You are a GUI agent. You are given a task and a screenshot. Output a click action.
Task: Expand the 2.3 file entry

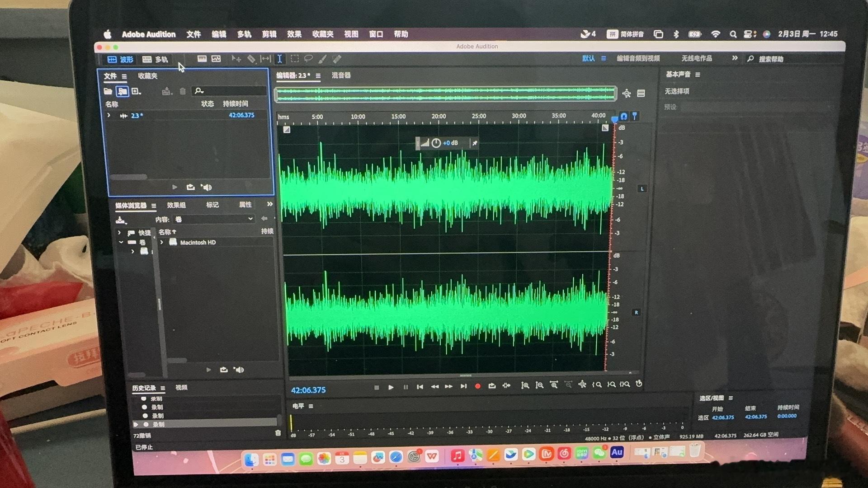pyautogui.click(x=109, y=115)
